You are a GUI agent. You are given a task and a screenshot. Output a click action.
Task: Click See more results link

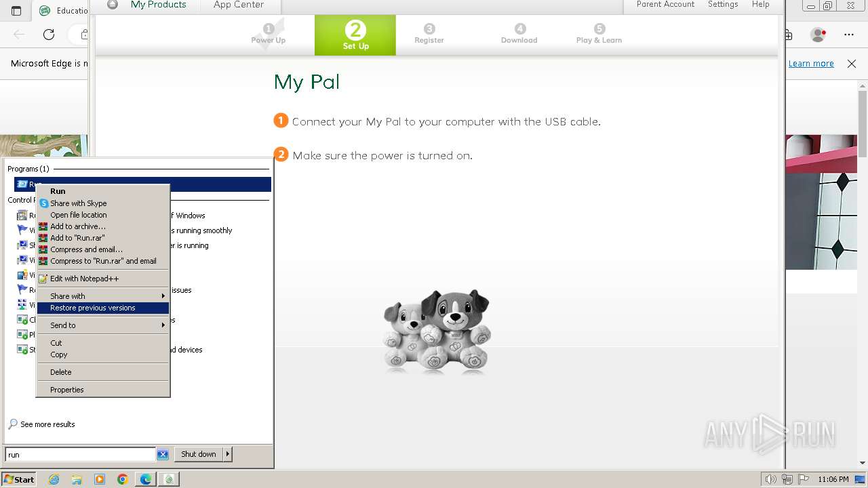point(47,424)
